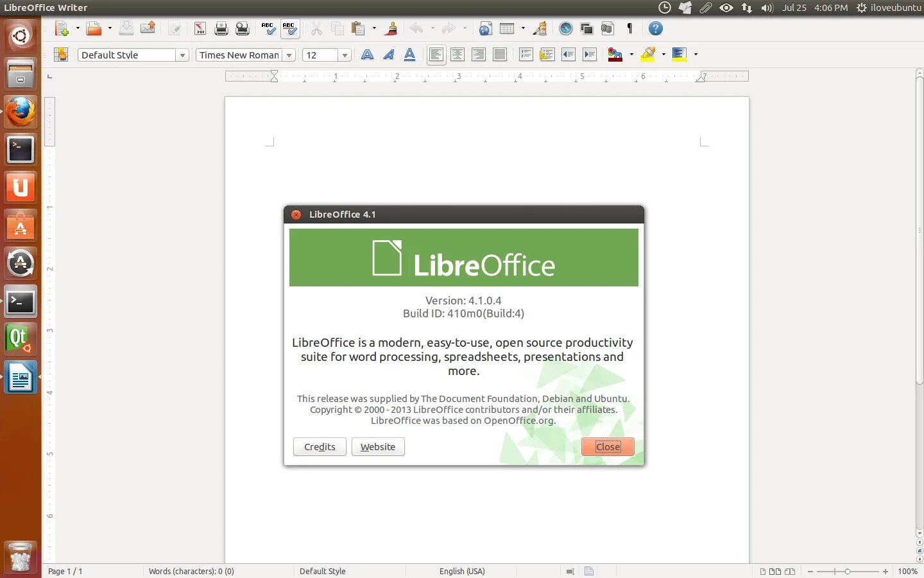Open the highlighting color dropdown arrow

point(663,55)
